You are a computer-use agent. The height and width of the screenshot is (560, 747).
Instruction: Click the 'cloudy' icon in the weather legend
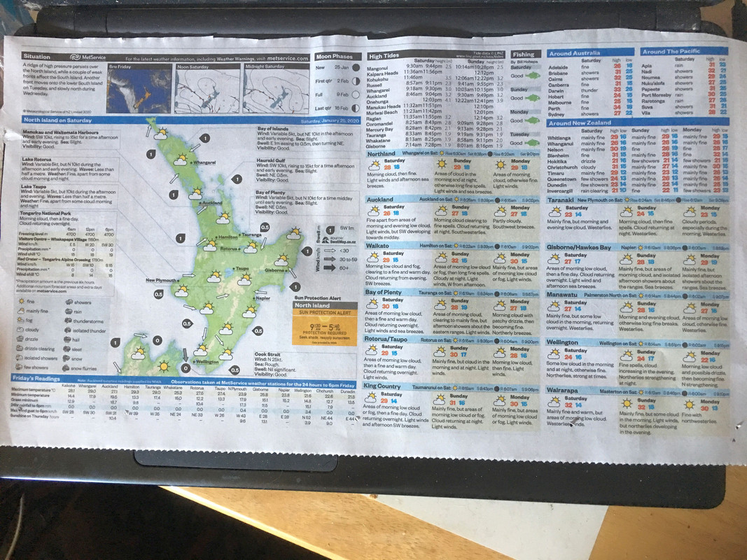[x=21, y=330]
